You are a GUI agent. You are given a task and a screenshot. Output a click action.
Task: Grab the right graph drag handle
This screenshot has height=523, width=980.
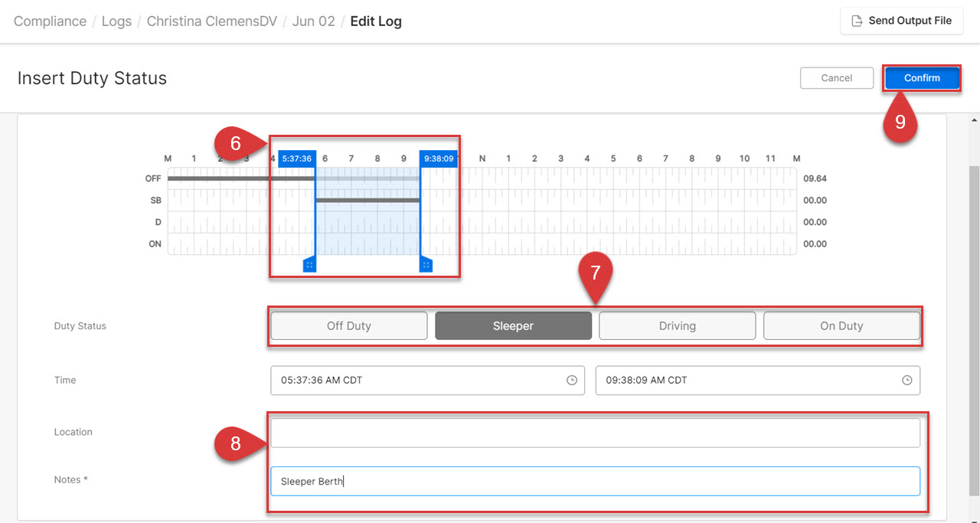pos(426,264)
